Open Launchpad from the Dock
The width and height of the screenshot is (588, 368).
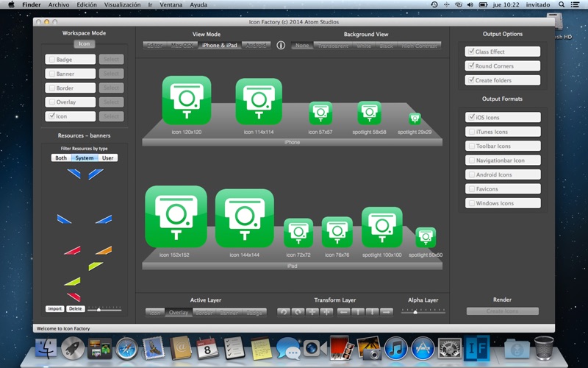[72, 348]
